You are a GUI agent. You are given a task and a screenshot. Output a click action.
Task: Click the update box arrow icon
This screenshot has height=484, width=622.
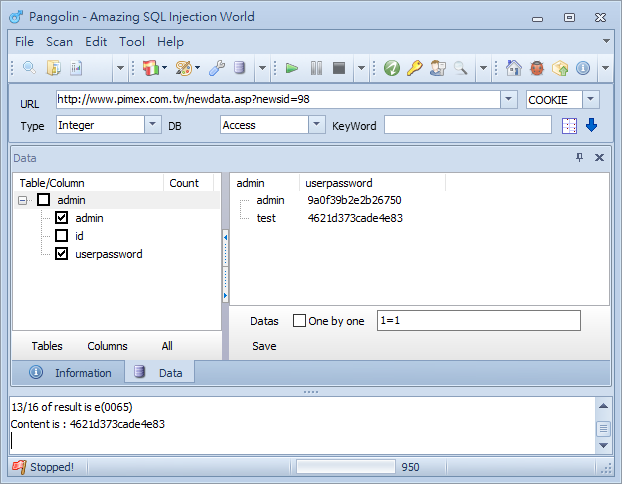[x=560, y=68]
